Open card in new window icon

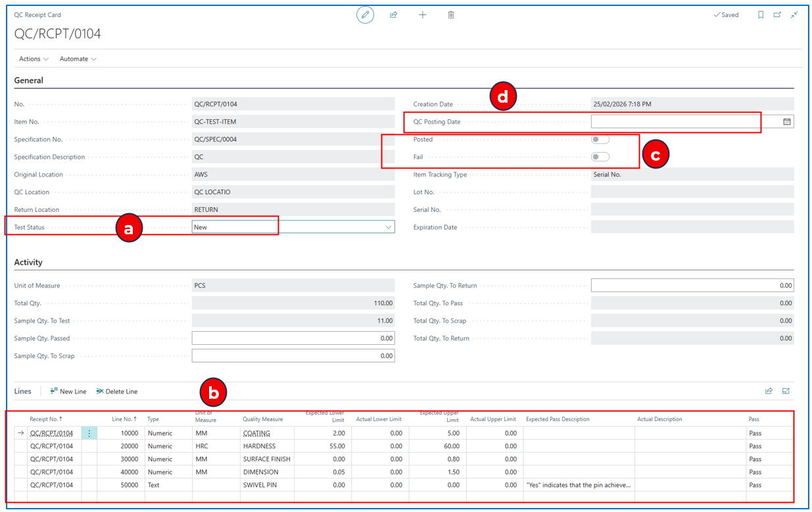click(777, 14)
